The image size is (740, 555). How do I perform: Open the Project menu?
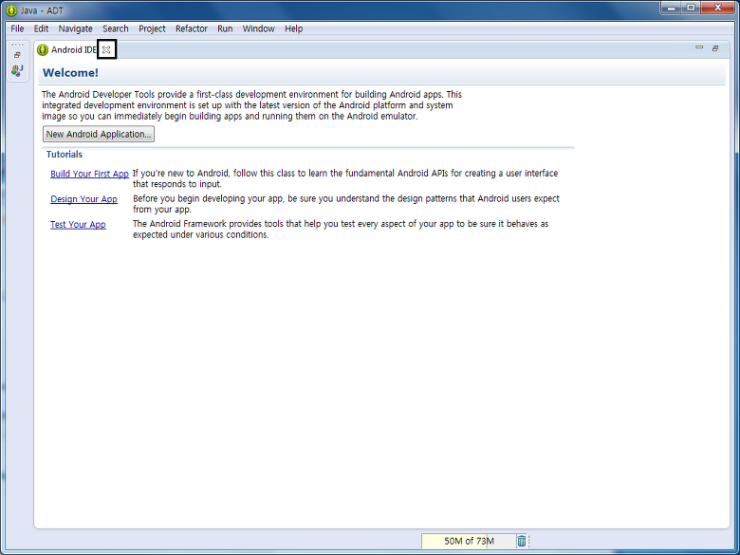(x=152, y=29)
